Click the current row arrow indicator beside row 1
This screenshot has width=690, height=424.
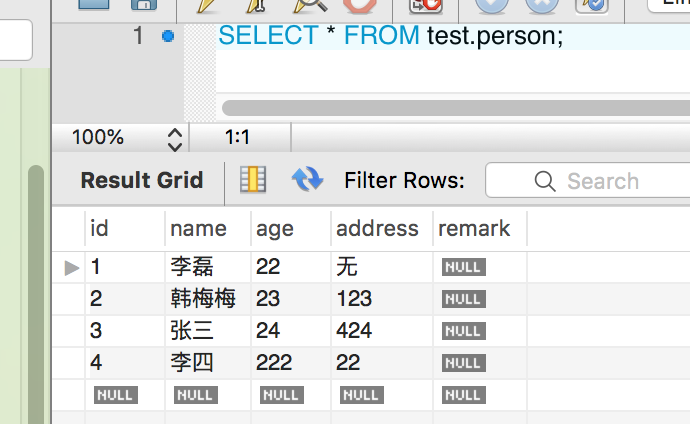[72, 267]
